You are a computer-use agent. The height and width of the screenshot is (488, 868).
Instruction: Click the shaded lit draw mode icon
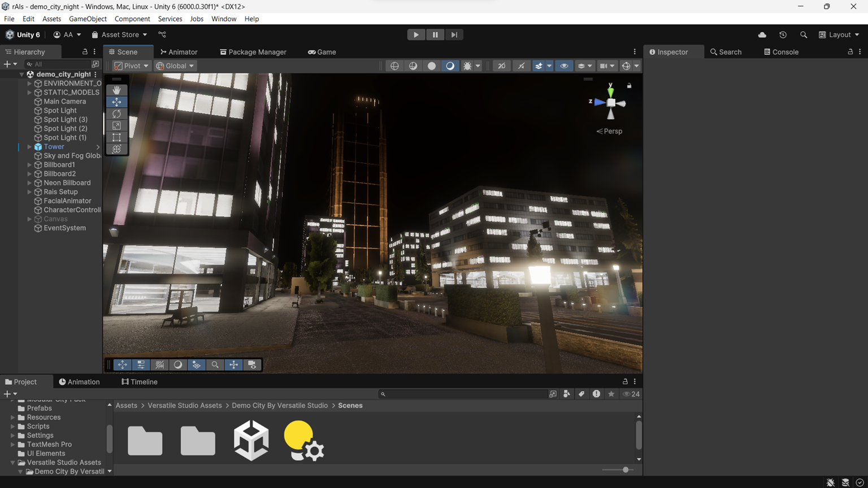click(450, 66)
